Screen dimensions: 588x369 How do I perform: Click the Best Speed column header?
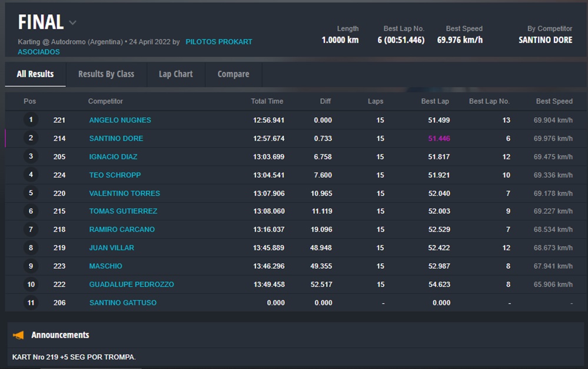pos(554,101)
